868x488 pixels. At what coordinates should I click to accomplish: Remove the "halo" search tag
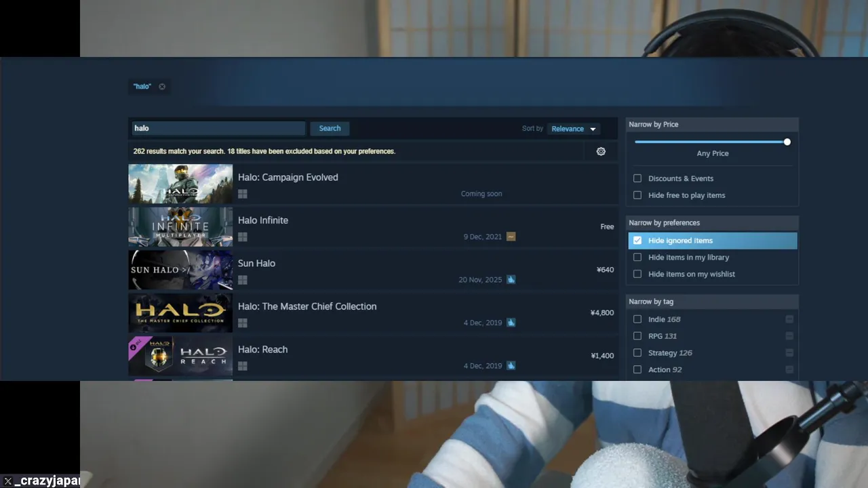tap(162, 87)
